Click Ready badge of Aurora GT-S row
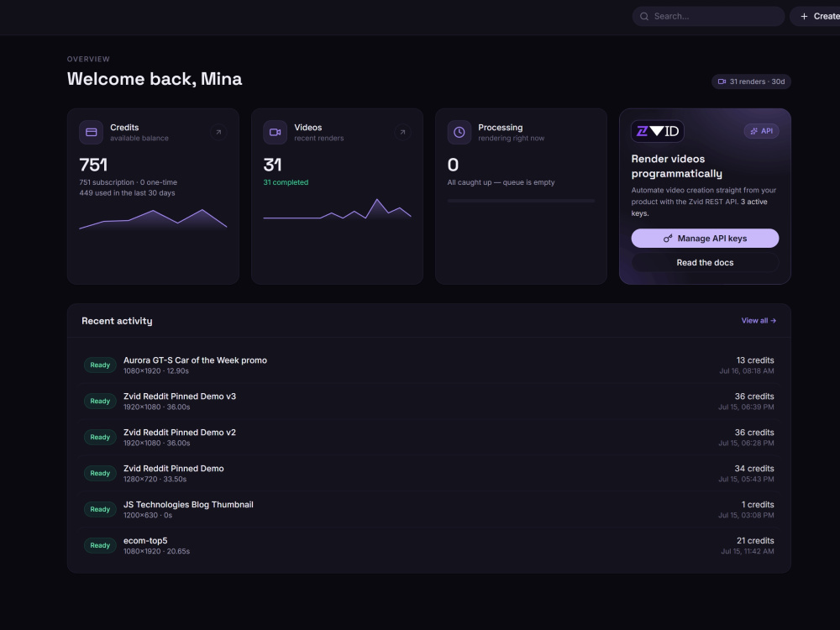This screenshot has width=840, height=630. coord(100,365)
